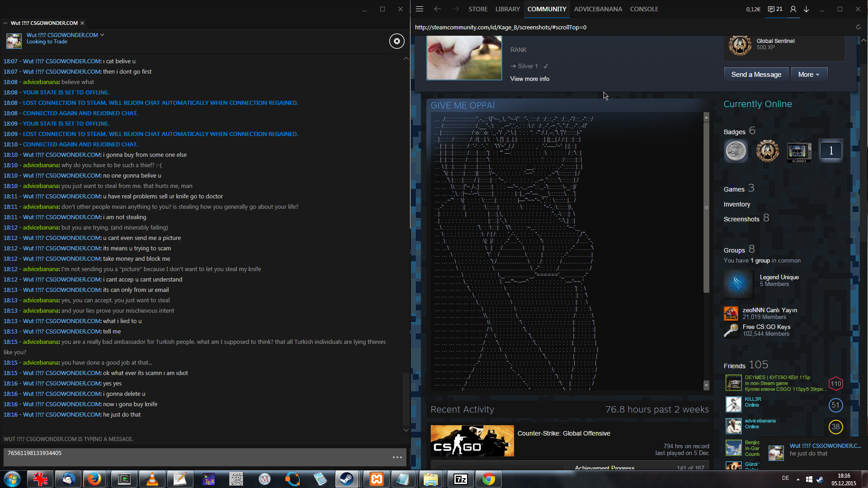Open chat settings gear icon
This screenshot has width=868, height=488.
click(x=396, y=41)
